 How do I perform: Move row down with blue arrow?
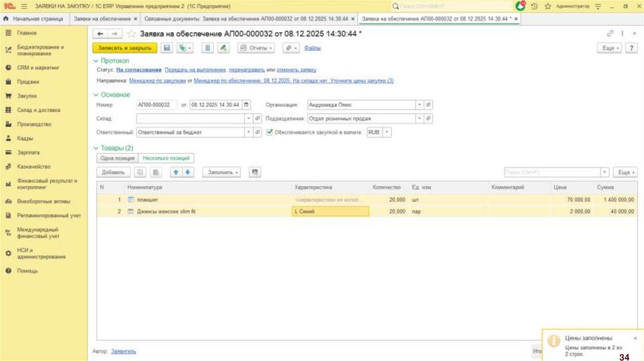[187, 172]
